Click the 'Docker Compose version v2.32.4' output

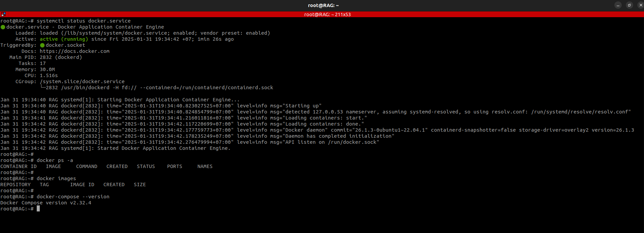(x=46, y=203)
